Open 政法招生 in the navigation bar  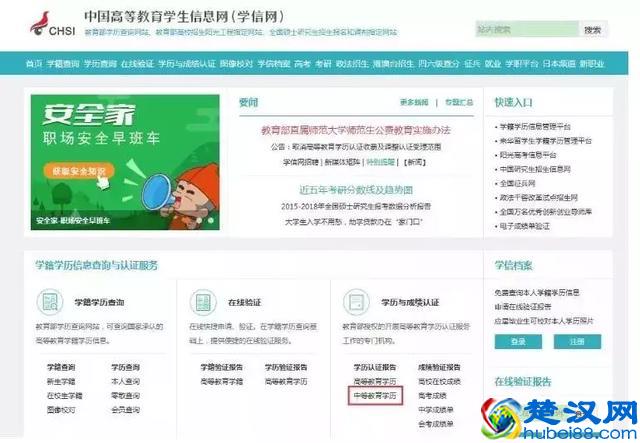(x=352, y=64)
